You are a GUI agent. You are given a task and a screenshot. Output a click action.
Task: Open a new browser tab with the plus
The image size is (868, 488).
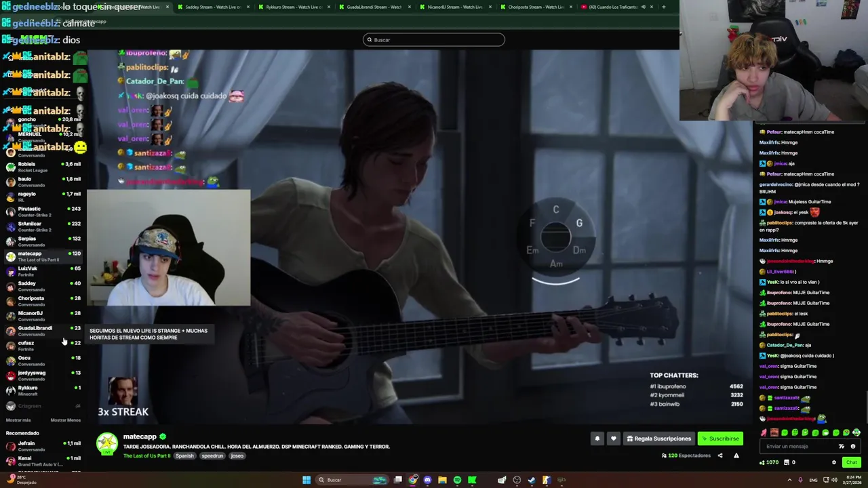663,7
